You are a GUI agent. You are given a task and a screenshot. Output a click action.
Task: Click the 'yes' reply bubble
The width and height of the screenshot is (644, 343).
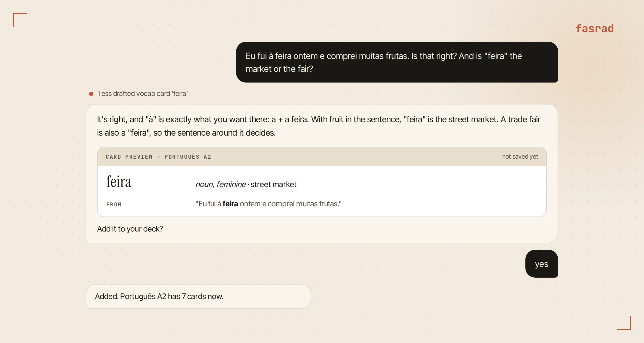(541, 264)
